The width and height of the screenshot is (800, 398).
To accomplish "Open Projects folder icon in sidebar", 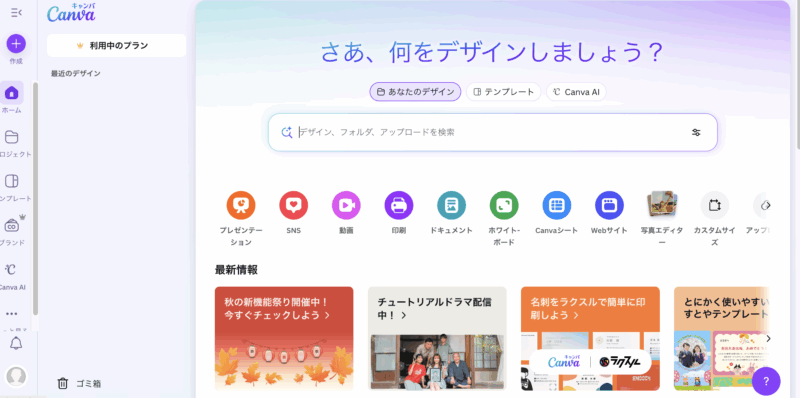I will 11,137.
